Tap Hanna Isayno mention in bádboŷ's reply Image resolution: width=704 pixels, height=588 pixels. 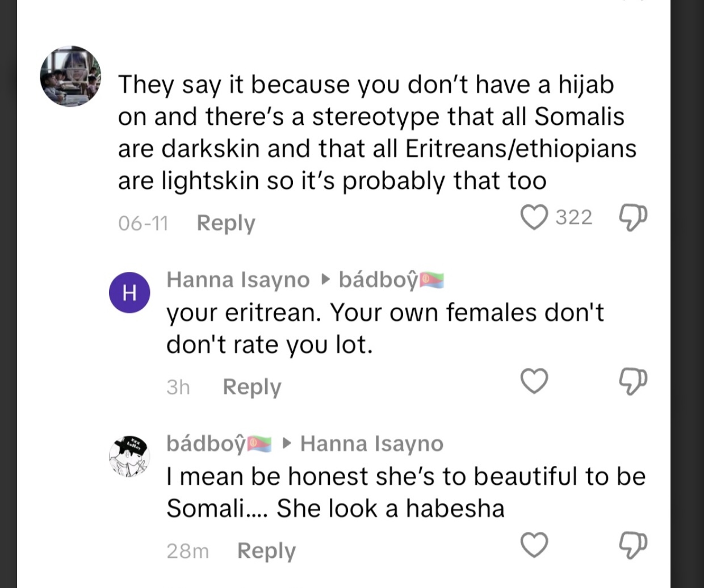coord(372,443)
